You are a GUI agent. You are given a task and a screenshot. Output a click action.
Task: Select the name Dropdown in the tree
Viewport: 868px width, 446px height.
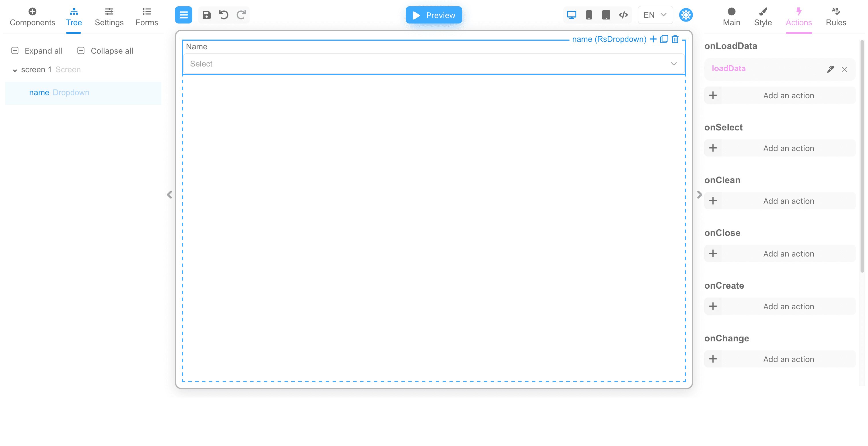pyautogui.click(x=59, y=93)
